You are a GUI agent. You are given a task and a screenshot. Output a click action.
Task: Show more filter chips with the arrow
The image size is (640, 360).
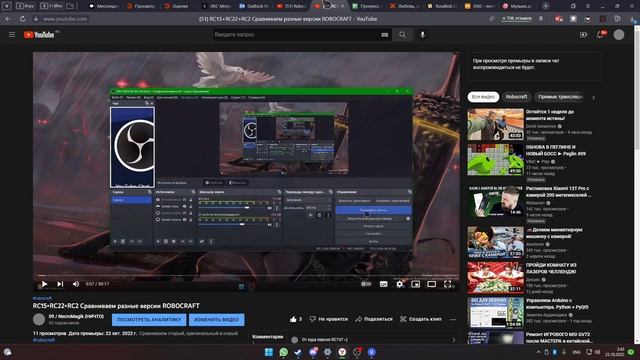pyautogui.click(x=593, y=98)
